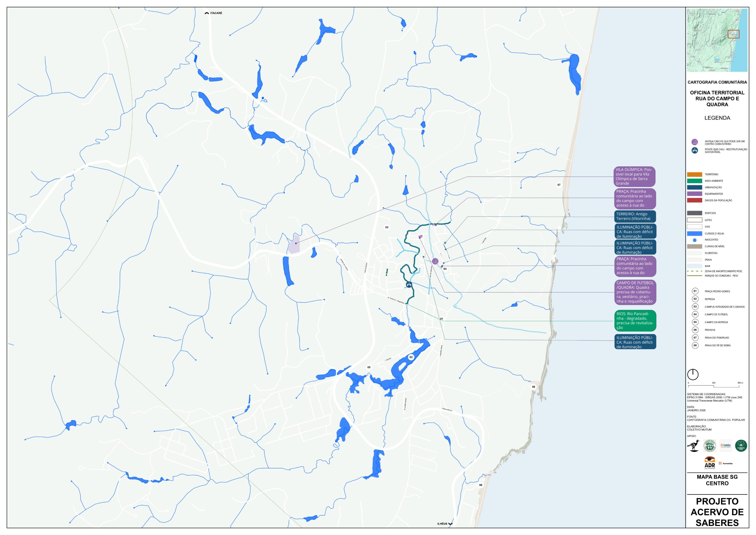Screen dimensions: 756x535
Task: Click the purple creche marker on the map
Action: point(435,261)
